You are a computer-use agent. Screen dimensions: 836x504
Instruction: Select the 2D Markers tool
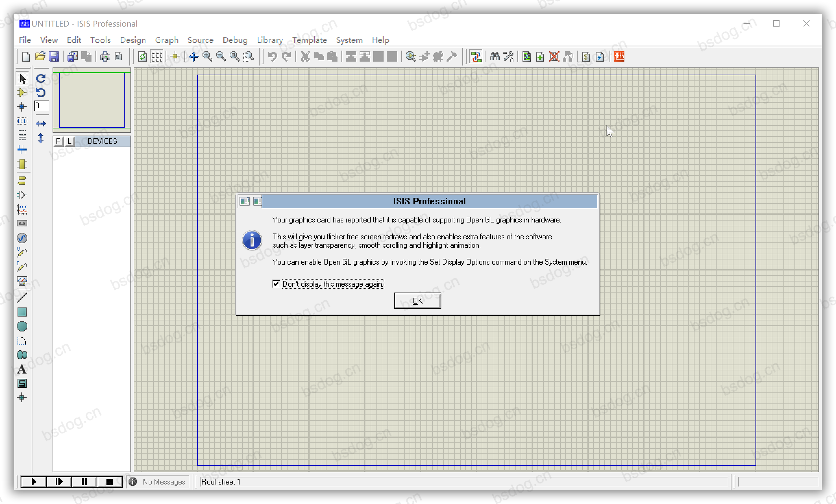[22, 398]
